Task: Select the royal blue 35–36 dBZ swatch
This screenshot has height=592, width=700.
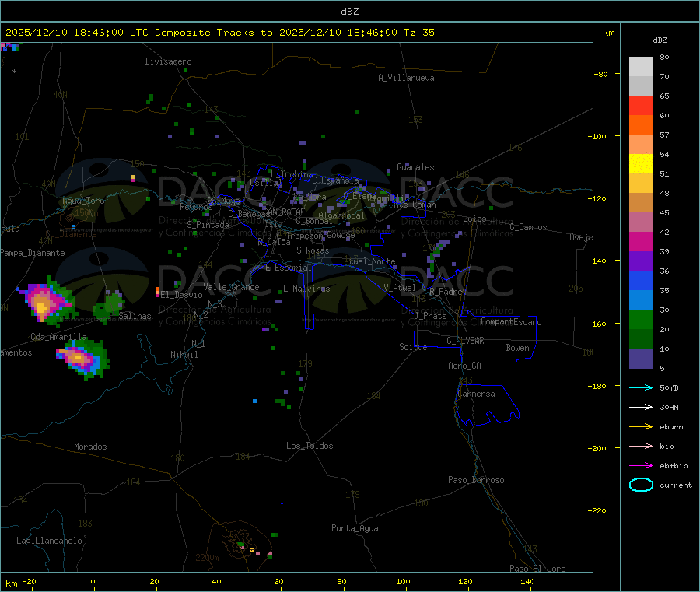Action: pyautogui.click(x=641, y=280)
